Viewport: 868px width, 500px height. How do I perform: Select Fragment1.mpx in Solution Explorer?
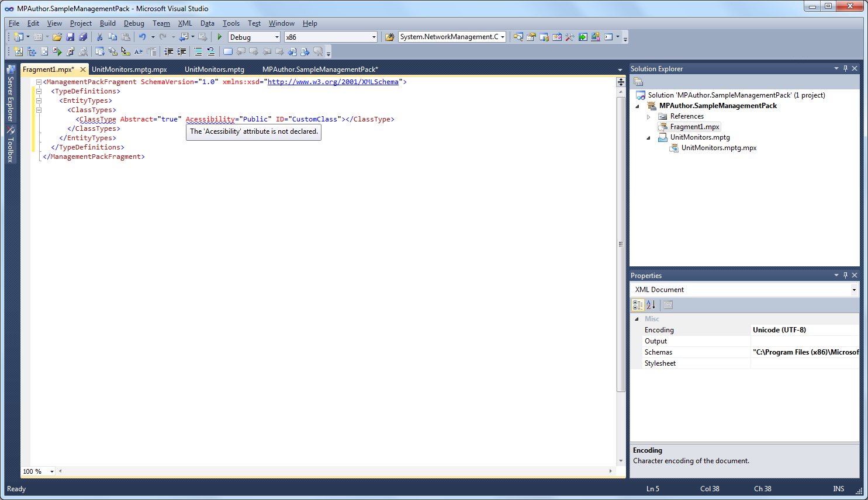694,127
